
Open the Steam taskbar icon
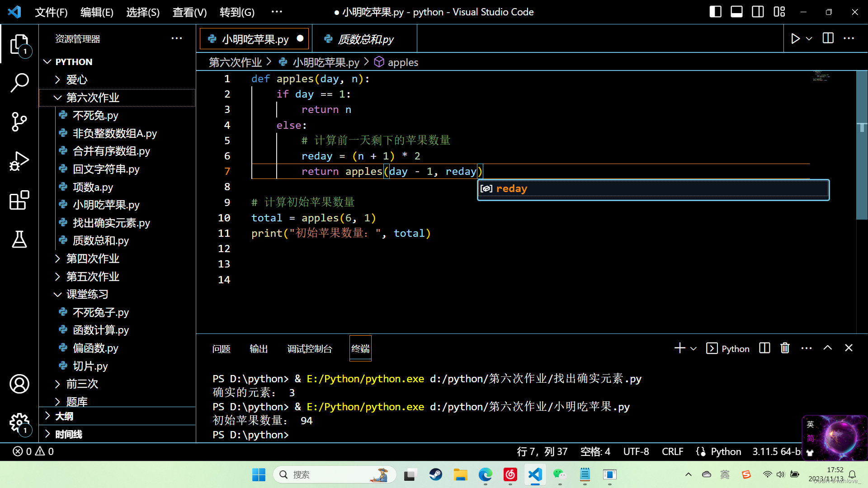pos(436,474)
